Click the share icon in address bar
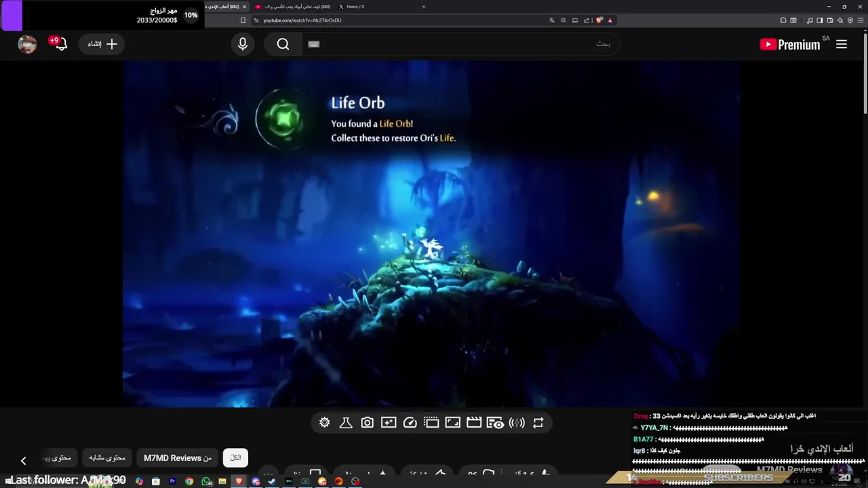The image size is (868, 488). 586,20
